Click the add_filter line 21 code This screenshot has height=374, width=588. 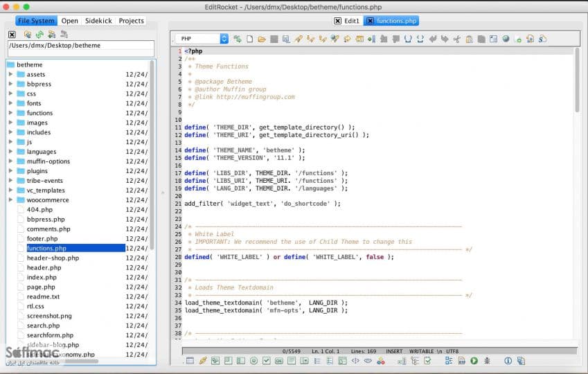(262, 204)
